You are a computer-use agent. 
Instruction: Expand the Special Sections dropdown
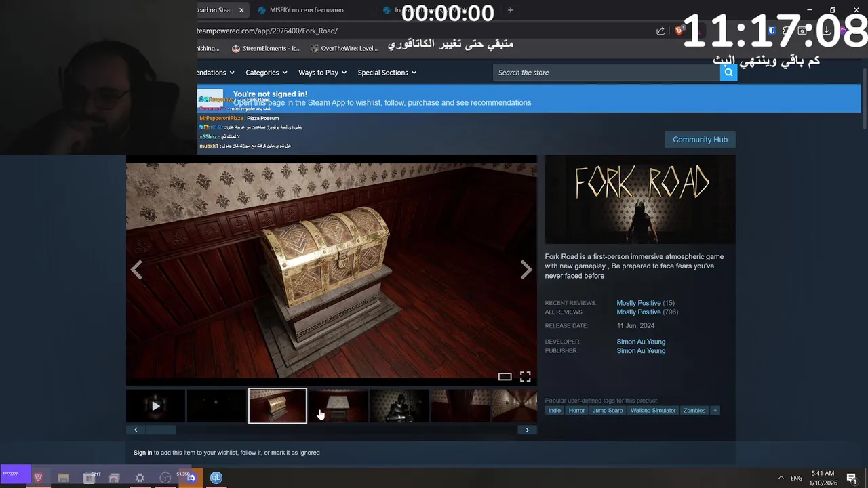point(387,73)
